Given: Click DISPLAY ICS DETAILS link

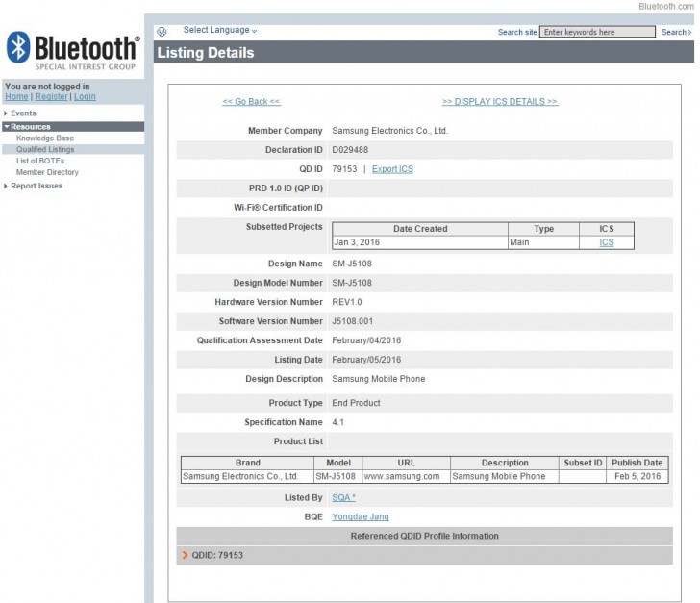Looking at the screenshot, I should coord(499,102).
